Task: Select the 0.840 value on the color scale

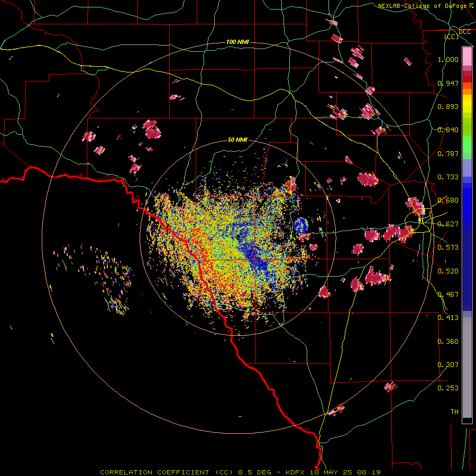Action: click(x=448, y=130)
